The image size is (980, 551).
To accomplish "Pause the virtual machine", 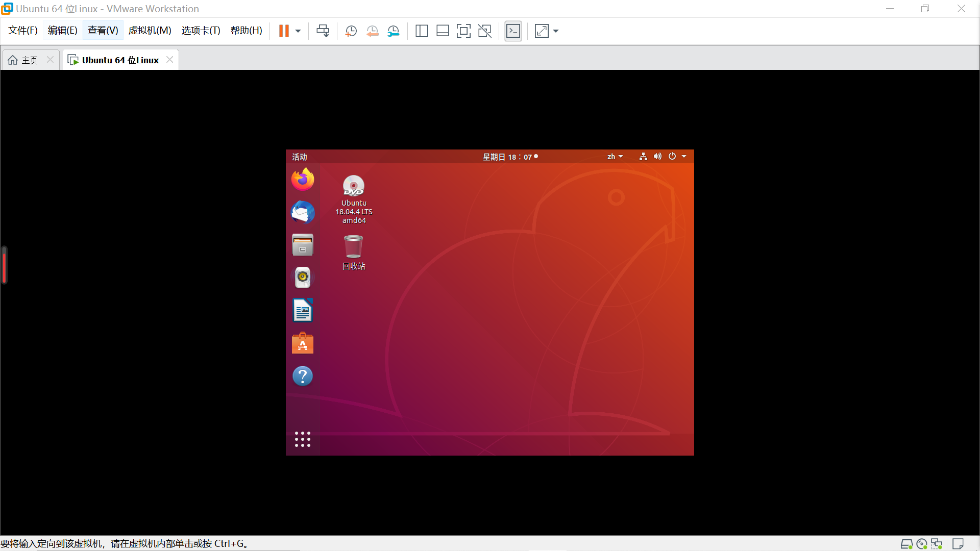I will click(x=284, y=31).
